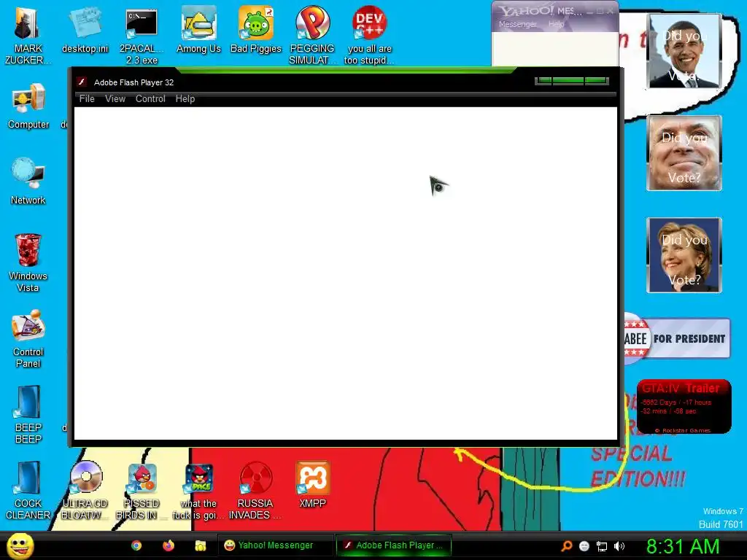Open the COCK CLEANER shortcut icon
Screen dimensions: 747x560
28,478
